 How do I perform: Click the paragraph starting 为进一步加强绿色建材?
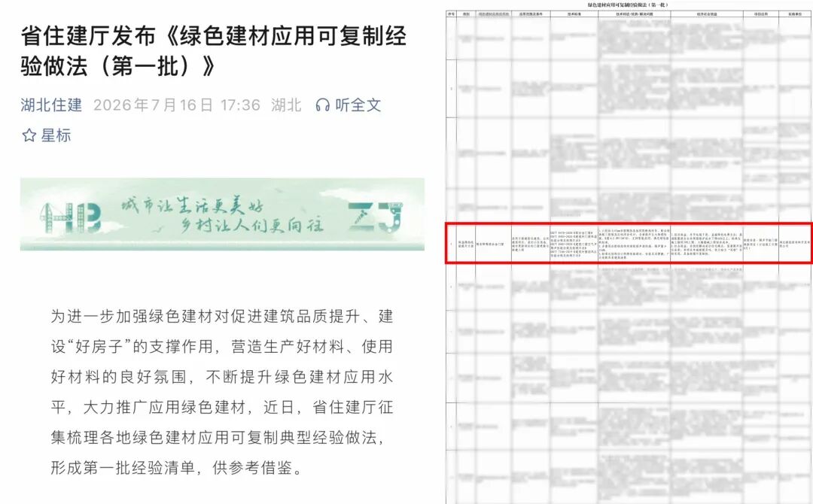222,392
